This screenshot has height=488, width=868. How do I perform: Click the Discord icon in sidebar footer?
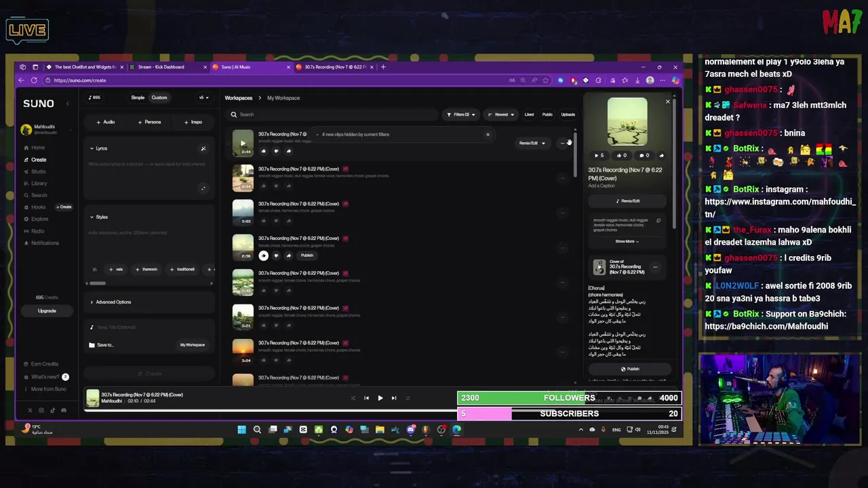(x=64, y=410)
